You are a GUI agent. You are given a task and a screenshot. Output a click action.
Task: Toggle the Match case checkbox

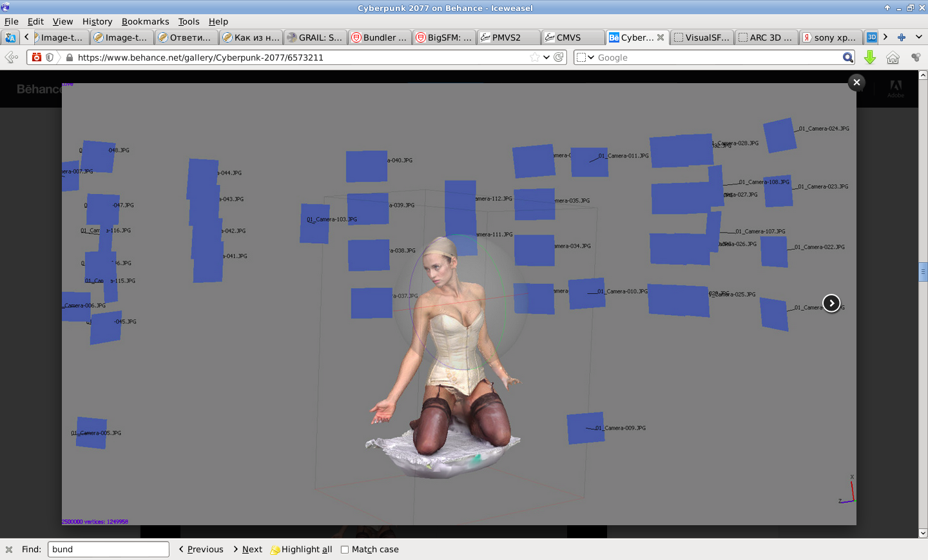coord(345,550)
